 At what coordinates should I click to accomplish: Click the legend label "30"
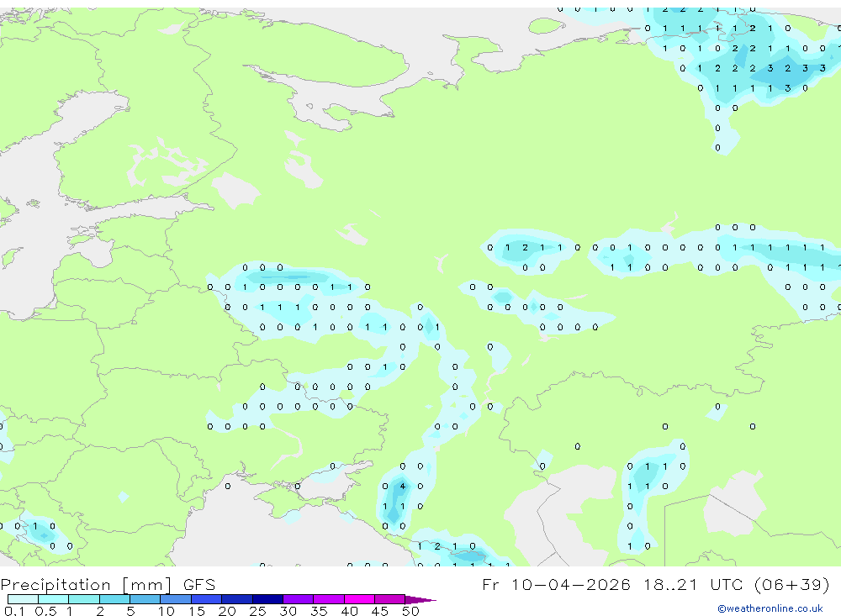[288, 611]
